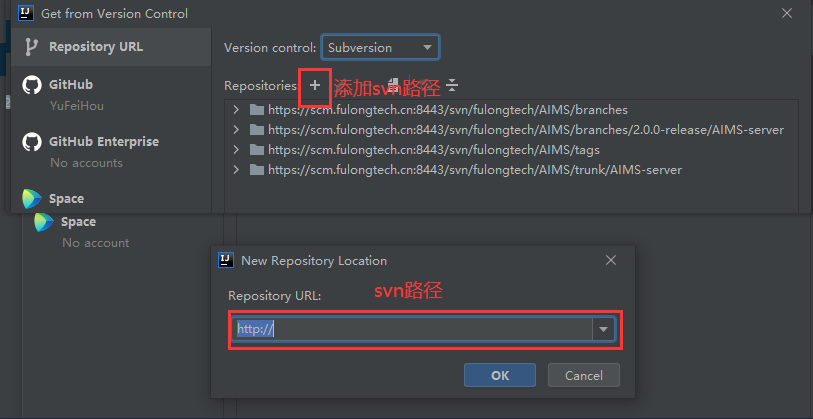Click the IntelliJ logo in Get from Version Control title bar
813x419 pixels.
tap(26, 13)
